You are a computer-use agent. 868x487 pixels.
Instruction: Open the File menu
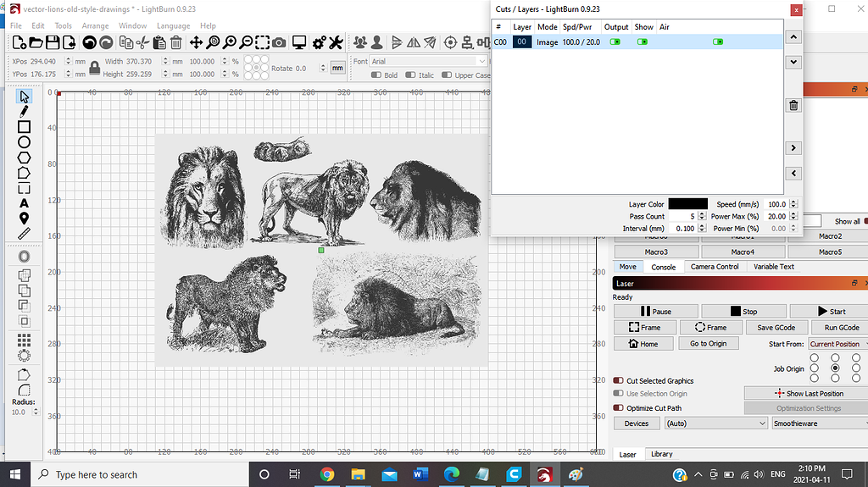(x=16, y=25)
